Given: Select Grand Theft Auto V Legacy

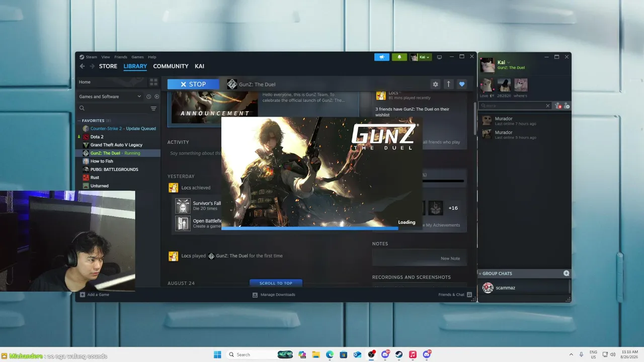Looking at the screenshot, I should pyautogui.click(x=119, y=145).
